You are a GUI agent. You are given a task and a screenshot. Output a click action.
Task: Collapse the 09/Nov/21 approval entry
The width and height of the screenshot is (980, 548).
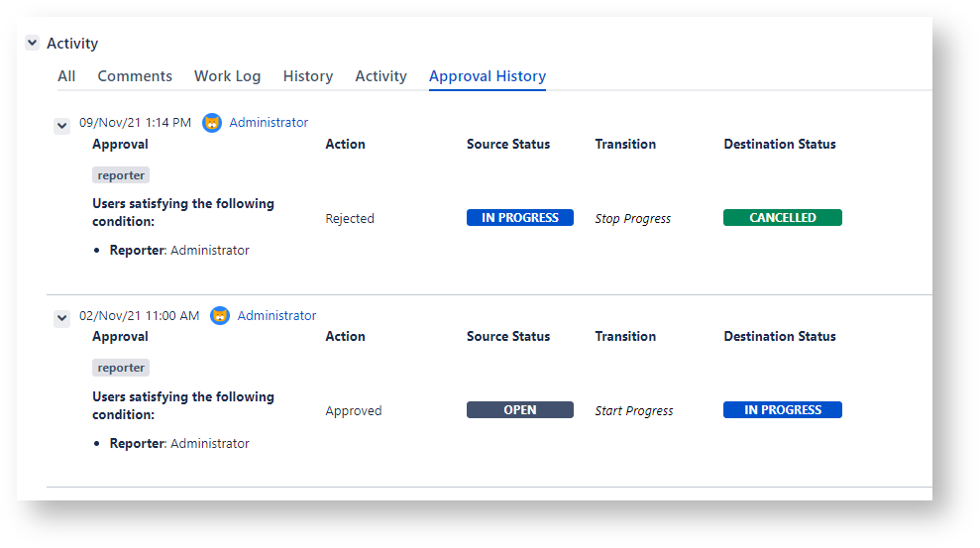click(61, 126)
